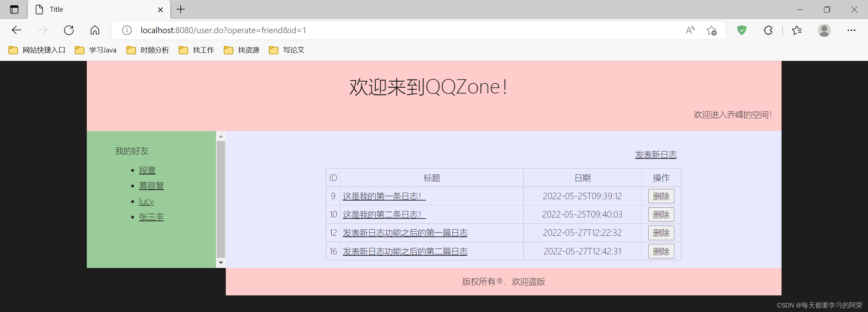This screenshot has width=868, height=312.
Task: Click the 发表新日志 link
Action: pos(656,154)
